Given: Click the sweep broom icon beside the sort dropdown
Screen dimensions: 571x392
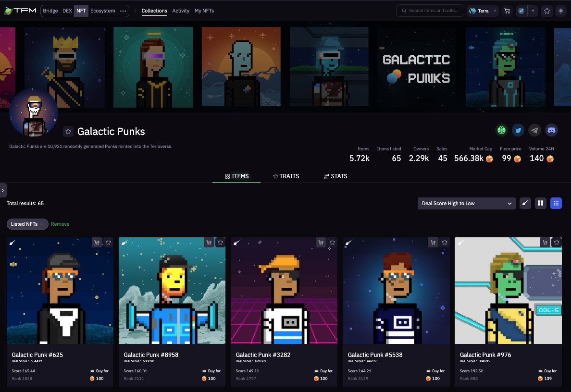Looking at the screenshot, I should click(x=525, y=203).
